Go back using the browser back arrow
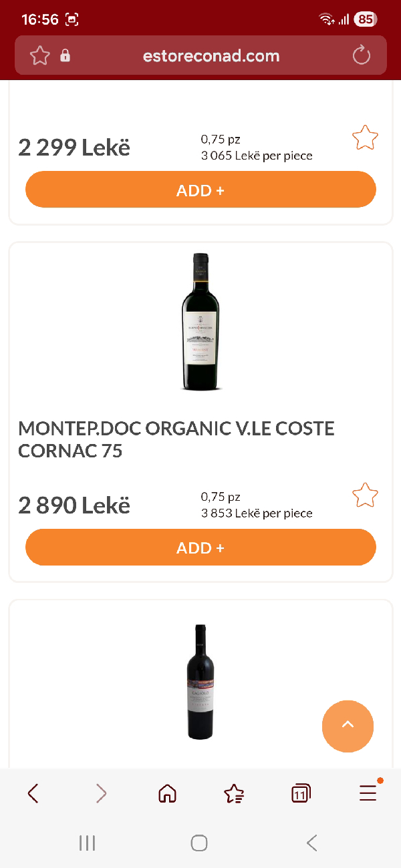Screen dimensions: 401x868 33,793
